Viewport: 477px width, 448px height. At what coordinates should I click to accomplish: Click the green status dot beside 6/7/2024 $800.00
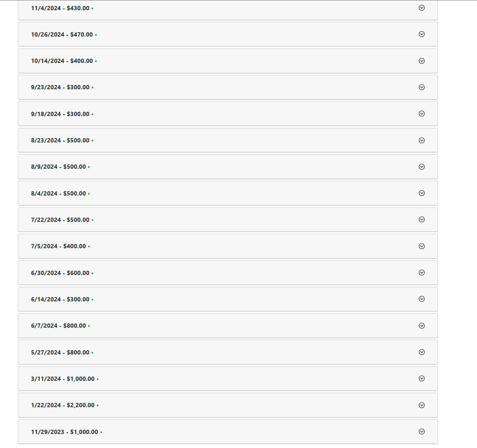(x=89, y=326)
